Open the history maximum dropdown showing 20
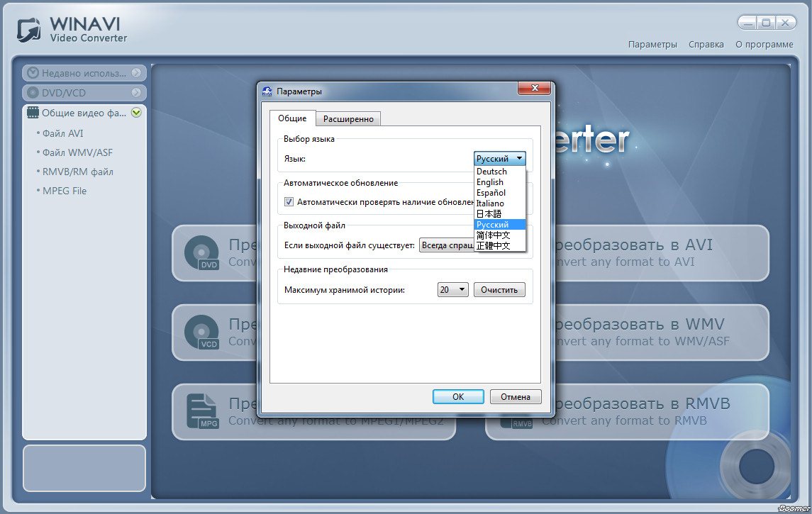Viewport: 812px width, 514px height. (x=452, y=290)
